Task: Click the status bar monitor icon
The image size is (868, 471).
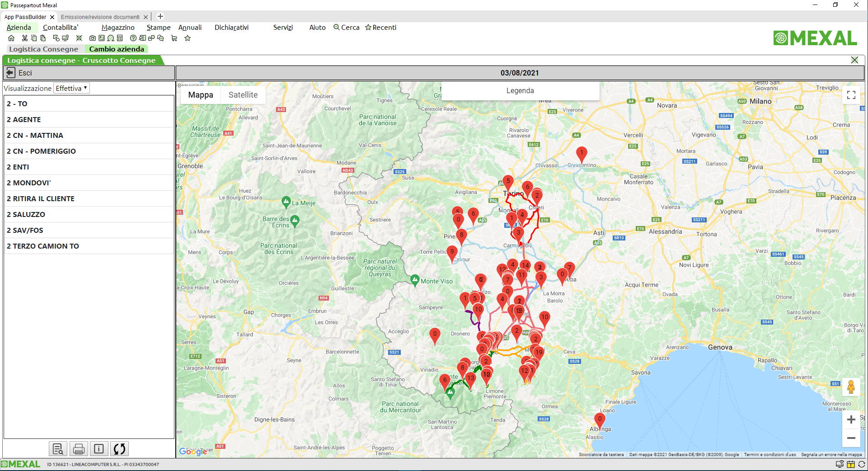Action: (x=840, y=464)
